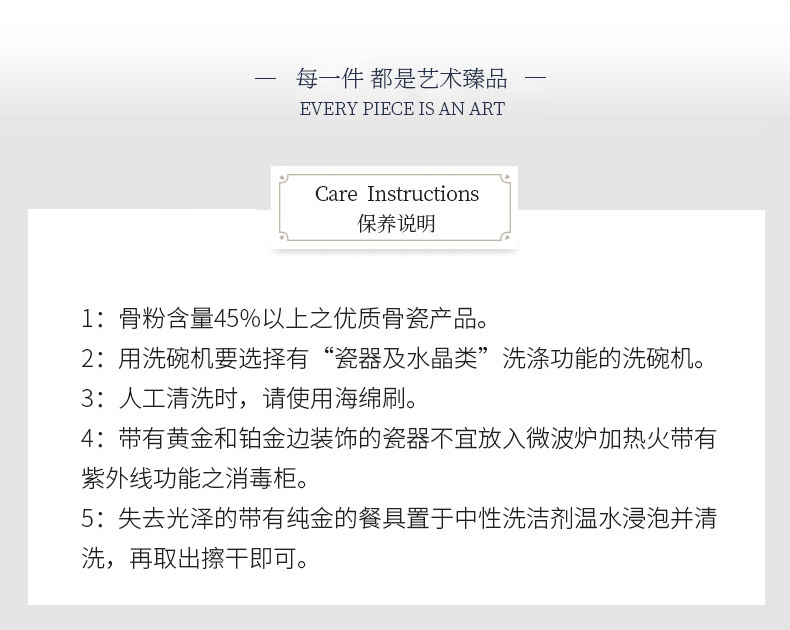The width and height of the screenshot is (790, 630).
Task: Click the 保养说明 label in the badge
Action: tap(397, 223)
